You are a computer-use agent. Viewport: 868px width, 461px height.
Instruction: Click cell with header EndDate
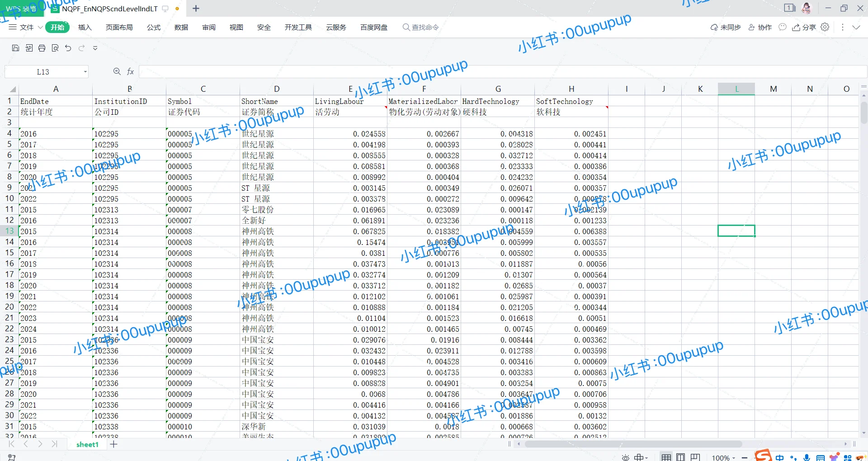[56, 101]
